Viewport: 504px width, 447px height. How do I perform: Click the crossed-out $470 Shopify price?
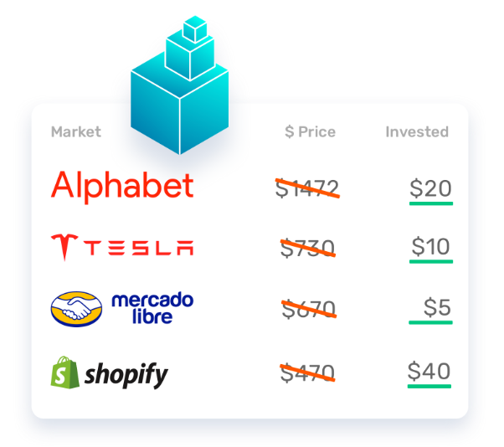[307, 372]
